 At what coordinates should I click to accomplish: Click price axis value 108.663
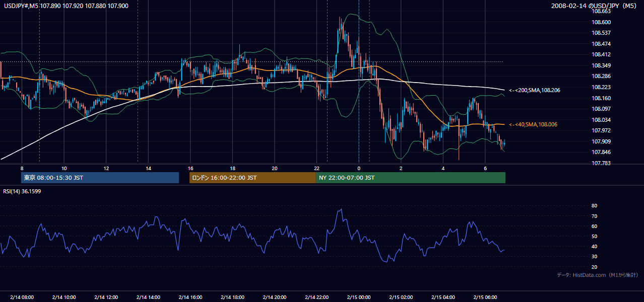click(x=602, y=11)
